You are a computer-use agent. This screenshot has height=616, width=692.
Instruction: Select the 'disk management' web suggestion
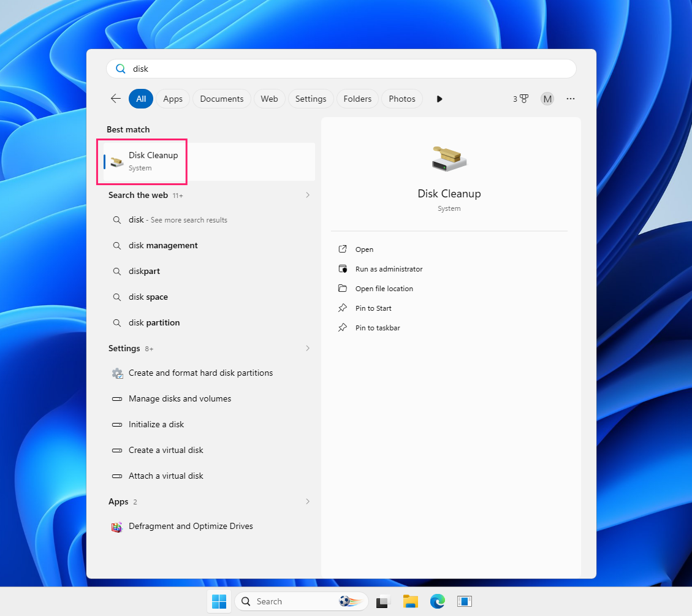coord(209,245)
